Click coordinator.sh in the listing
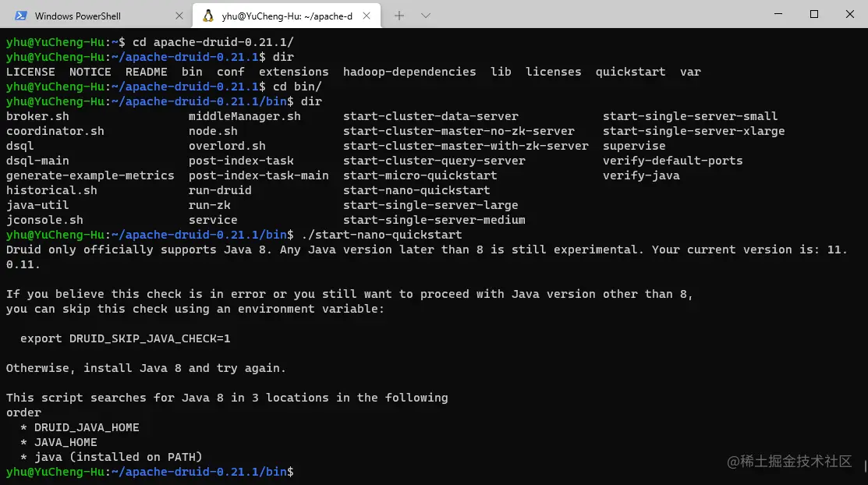 pos(55,131)
